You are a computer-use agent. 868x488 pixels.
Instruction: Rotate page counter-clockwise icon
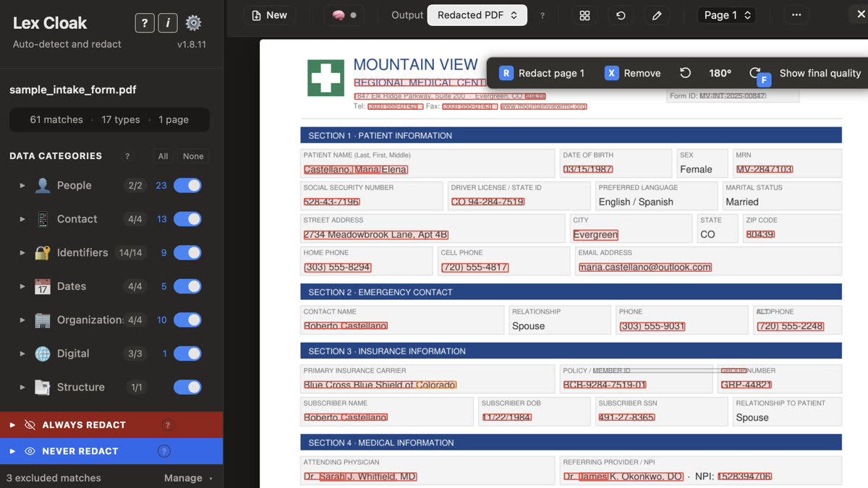pyautogui.click(x=685, y=73)
